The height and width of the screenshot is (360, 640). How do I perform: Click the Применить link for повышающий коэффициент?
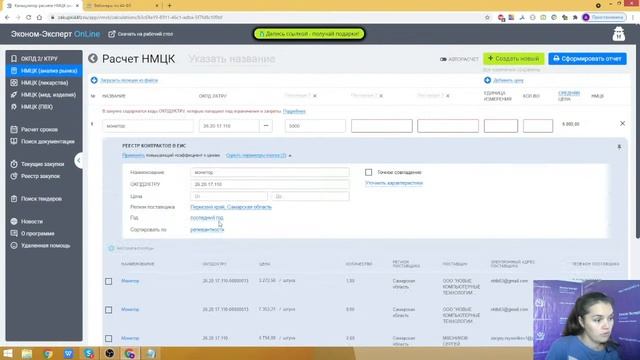pyautogui.click(x=133, y=156)
